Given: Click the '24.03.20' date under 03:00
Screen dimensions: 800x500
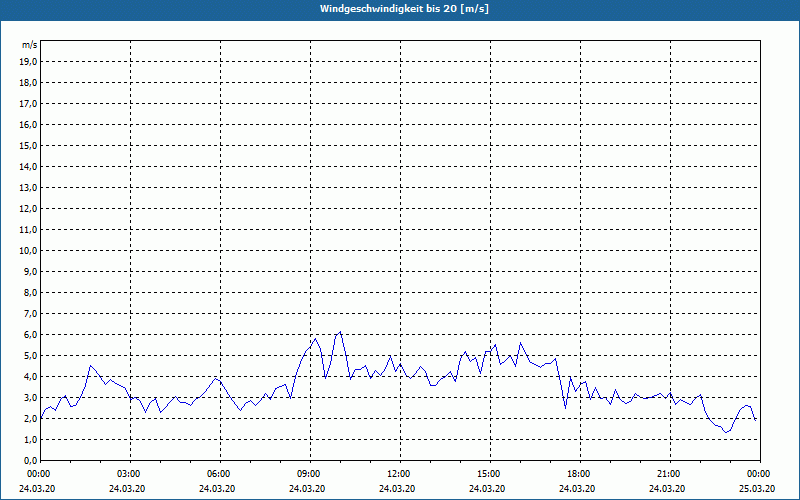Looking at the screenshot, I should [127, 489].
